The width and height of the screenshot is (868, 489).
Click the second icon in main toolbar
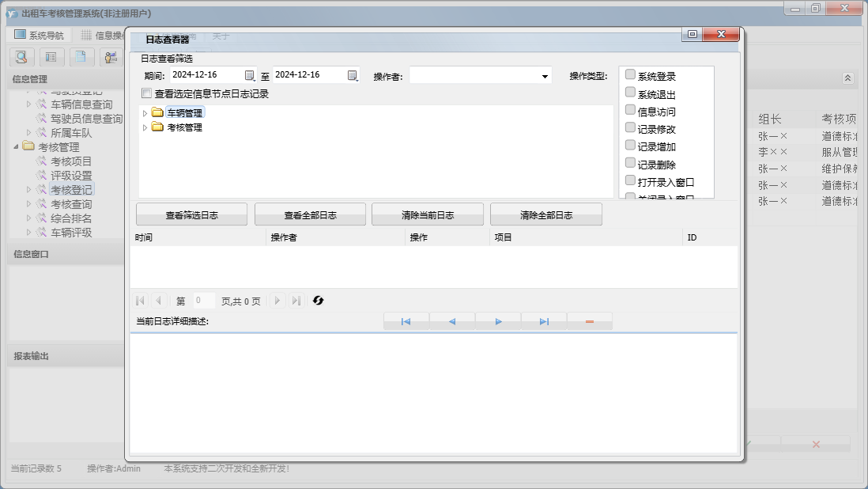(x=51, y=56)
